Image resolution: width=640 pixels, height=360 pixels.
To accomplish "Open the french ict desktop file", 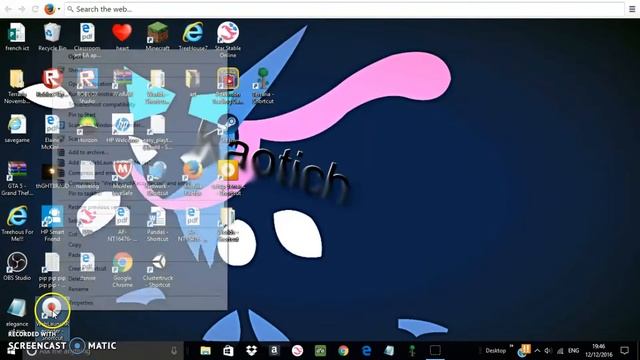I will 17,37.
